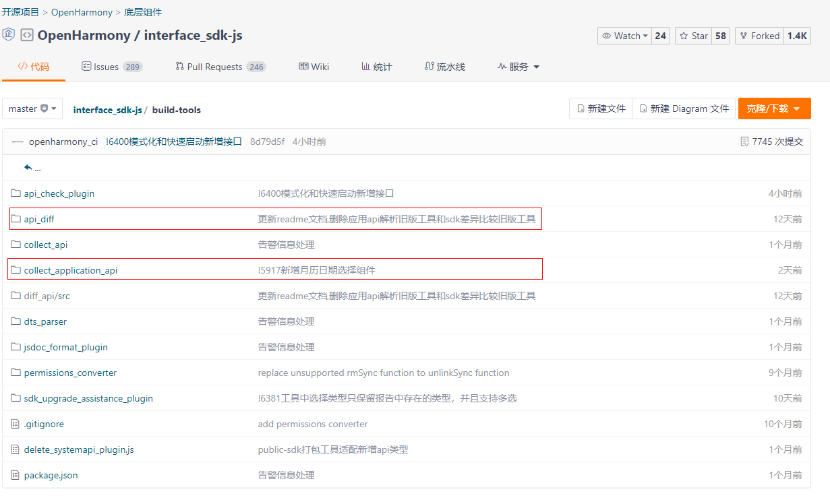Click the .gitignore file icon

pyautogui.click(x=16, y=424)
